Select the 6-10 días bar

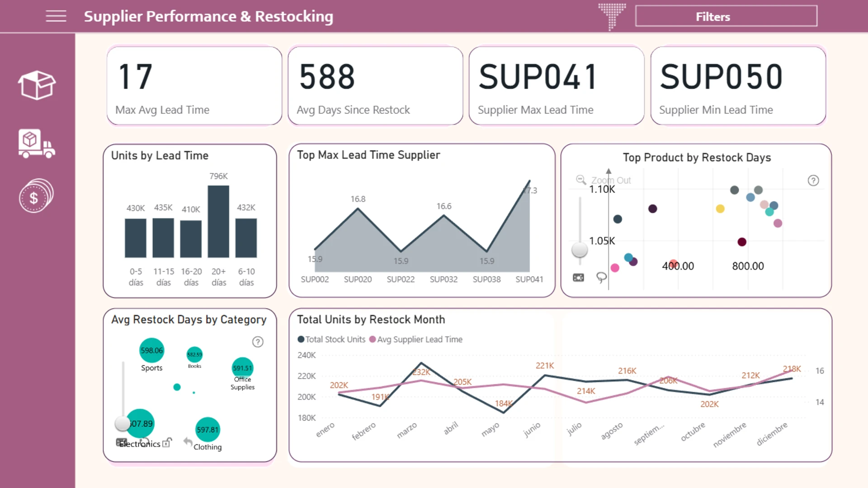click(246, 238)
